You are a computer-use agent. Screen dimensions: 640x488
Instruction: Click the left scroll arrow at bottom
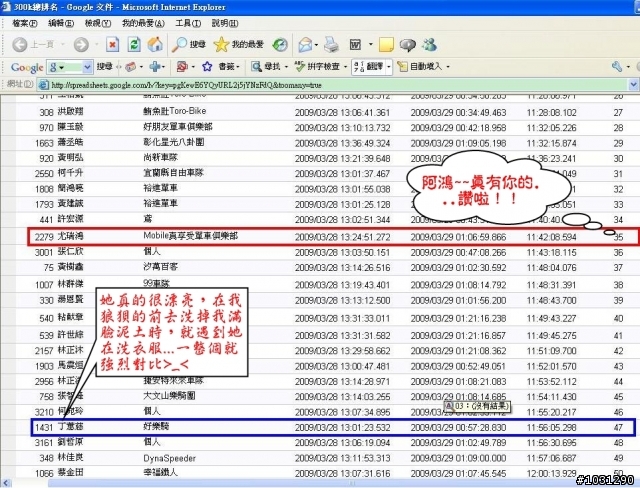6,484
